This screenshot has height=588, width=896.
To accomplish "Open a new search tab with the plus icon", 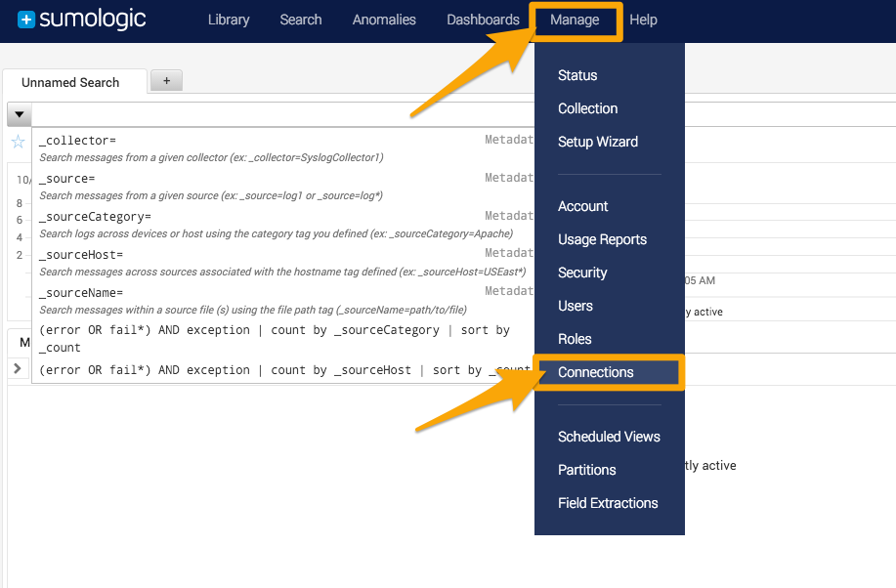I will (x=165, y=80).
